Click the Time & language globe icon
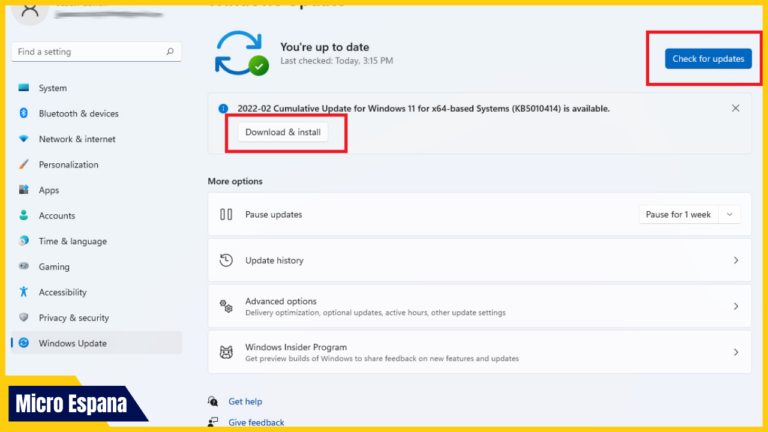Screen dimensions: 768x432 pos(24,240)
